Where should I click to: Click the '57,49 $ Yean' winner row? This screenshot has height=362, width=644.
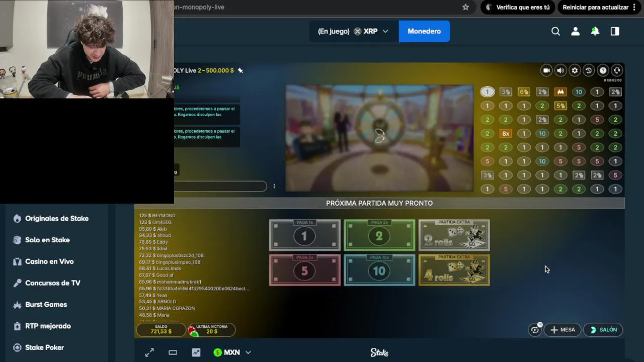pyautogui.click(x=153, y=295)
